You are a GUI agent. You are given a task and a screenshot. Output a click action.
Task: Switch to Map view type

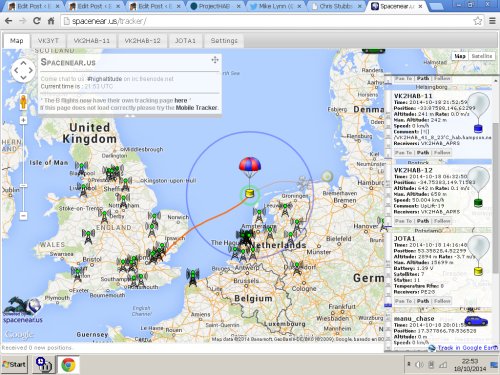[x=460, y=56]
